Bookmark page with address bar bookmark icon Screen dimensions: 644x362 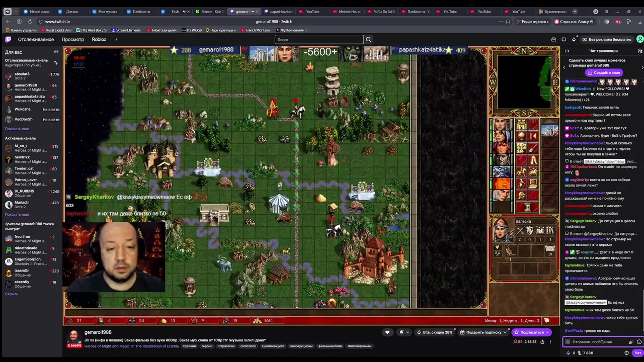coord(508,22)
